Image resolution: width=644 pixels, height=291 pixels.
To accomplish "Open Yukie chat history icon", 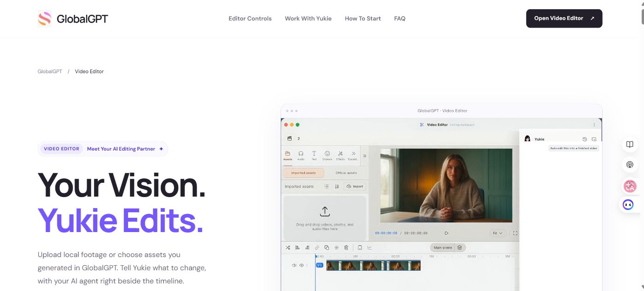I will click(585, 139).
